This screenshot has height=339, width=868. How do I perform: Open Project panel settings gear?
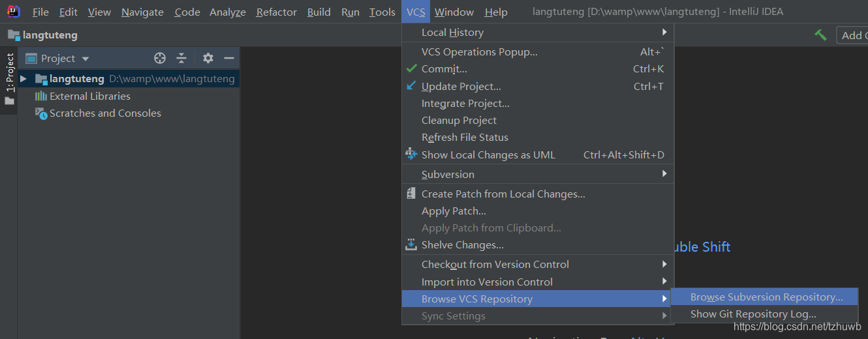tap(208, 58)
